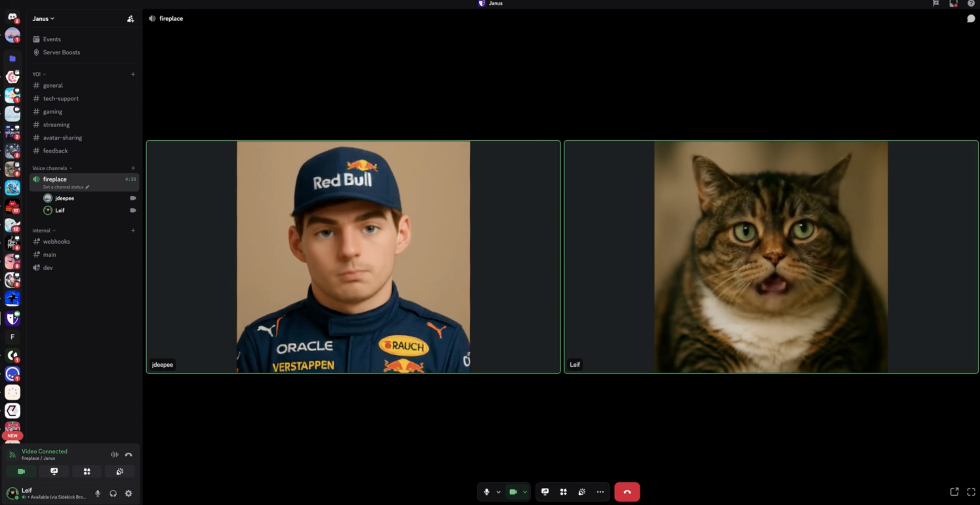
Task: Toggle deafen headphones in user panel
Action: 113,493
